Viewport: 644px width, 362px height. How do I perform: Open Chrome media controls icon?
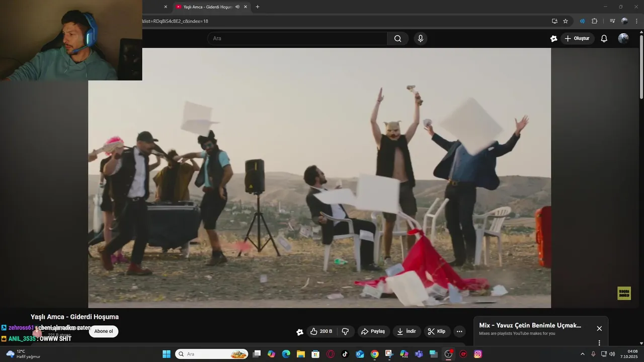[612, 21]
